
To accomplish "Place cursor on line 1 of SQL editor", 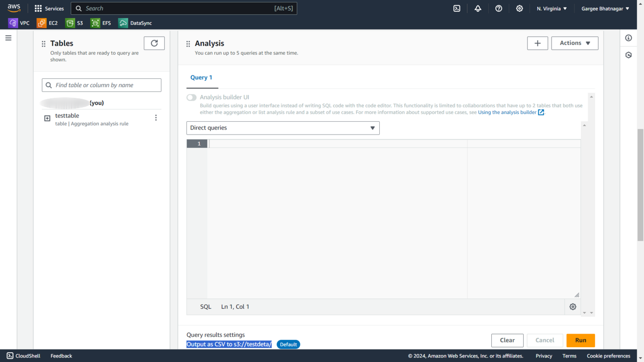I will 394,144.
